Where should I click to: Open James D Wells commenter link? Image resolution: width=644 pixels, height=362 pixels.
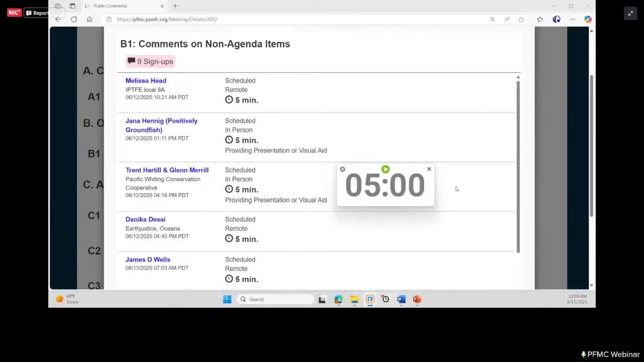click(x=148, y=259)
